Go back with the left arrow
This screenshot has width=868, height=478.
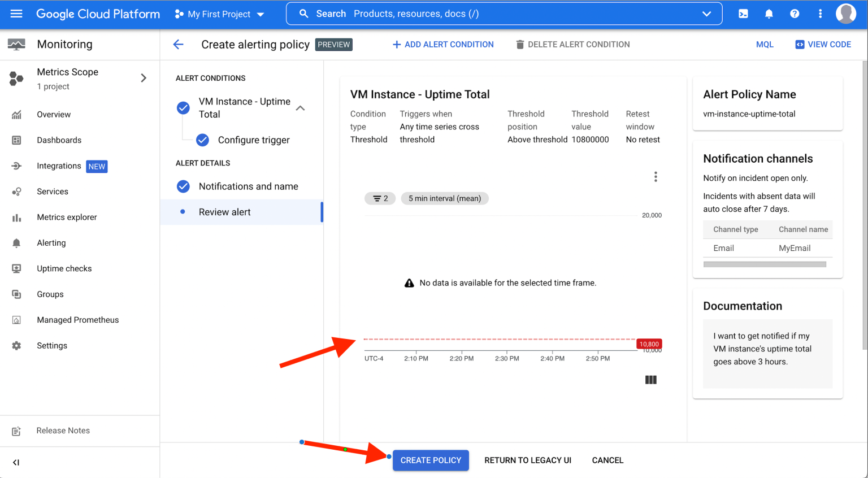tap(178, 44)
